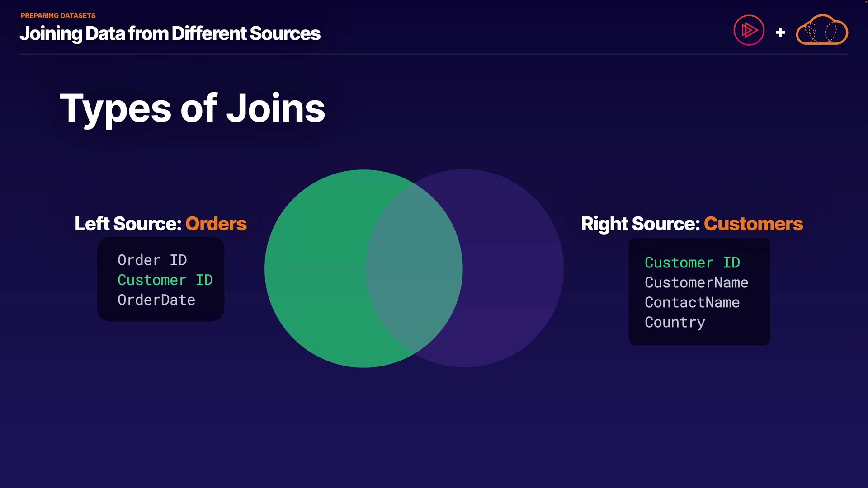Select green Customer ID in Orders box
The image size is (868, 488).
click(165, 280)
